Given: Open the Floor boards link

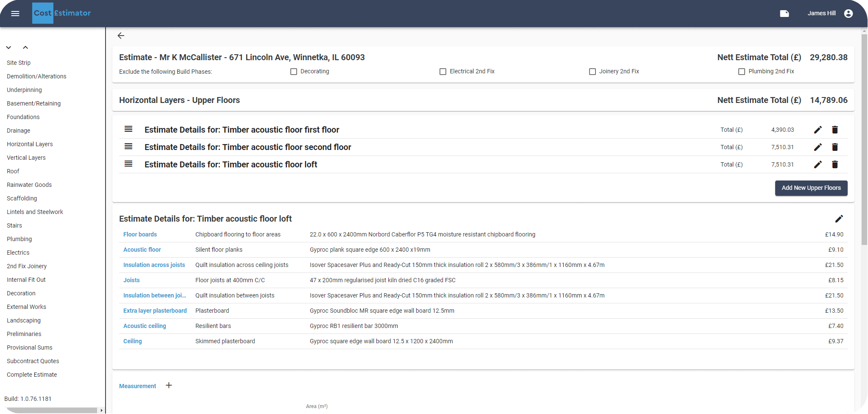Looking at the screenshot, I should tap(140, 234).
